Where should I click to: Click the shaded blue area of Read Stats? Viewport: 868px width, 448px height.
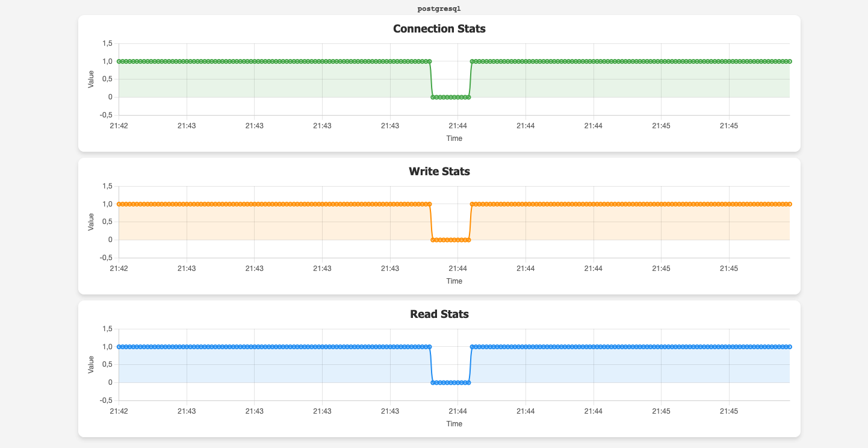[x=271, y=364]
